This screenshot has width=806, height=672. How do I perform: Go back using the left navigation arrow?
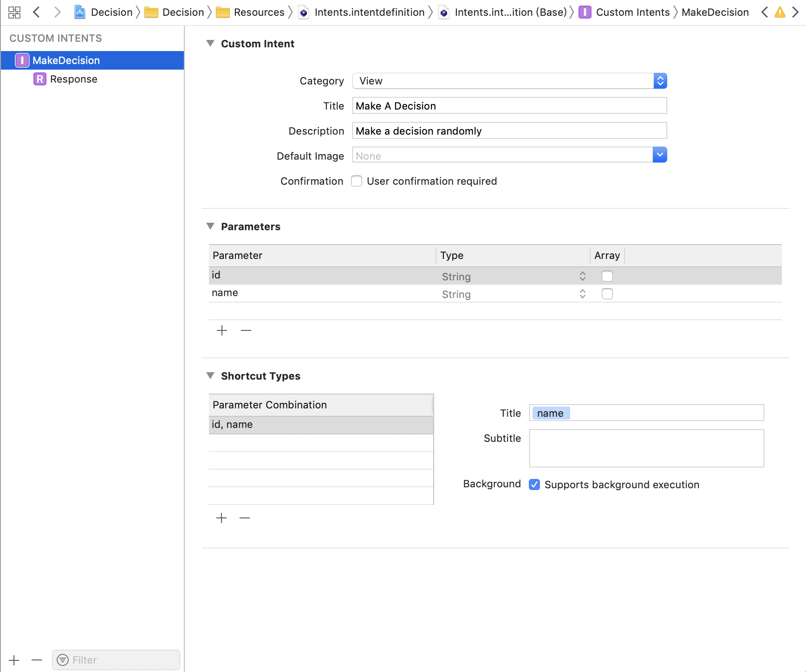click(x=37, y=12)
